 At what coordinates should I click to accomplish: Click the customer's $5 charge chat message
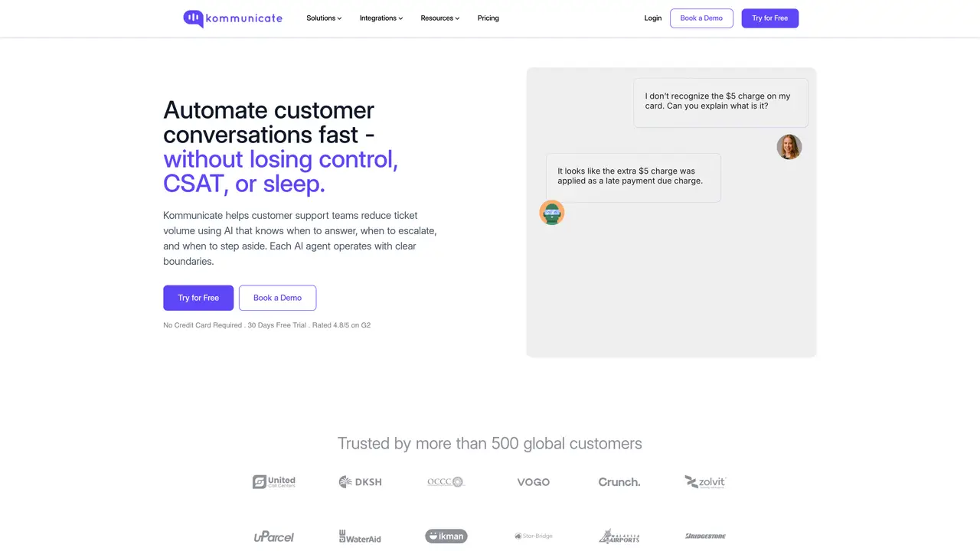pyautogui.click(x=720, y=103)
